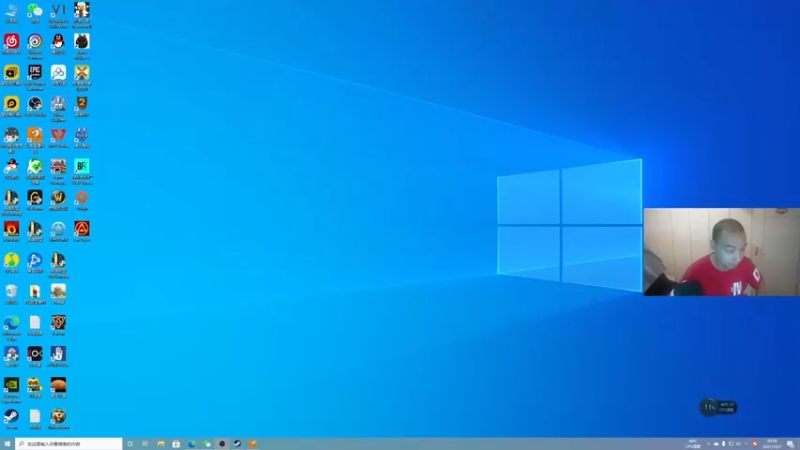800x450 pixels.
Task: Focus the taskbar search box
Action: (69, 444)
